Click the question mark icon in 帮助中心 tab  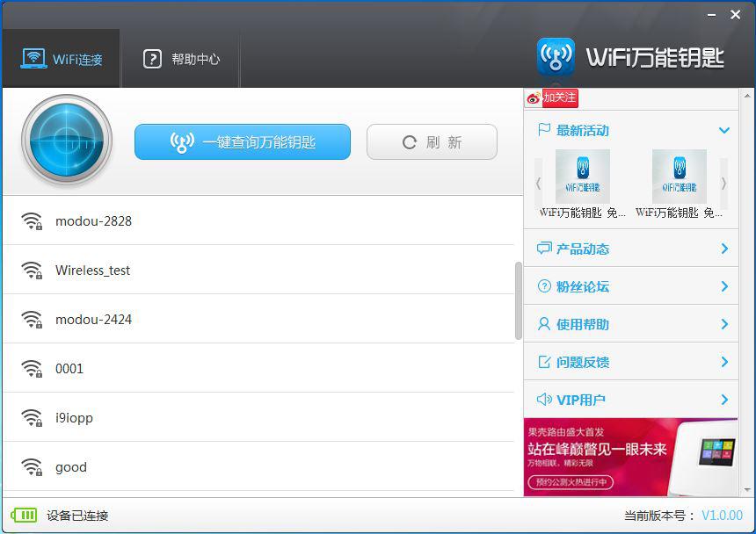152,59
